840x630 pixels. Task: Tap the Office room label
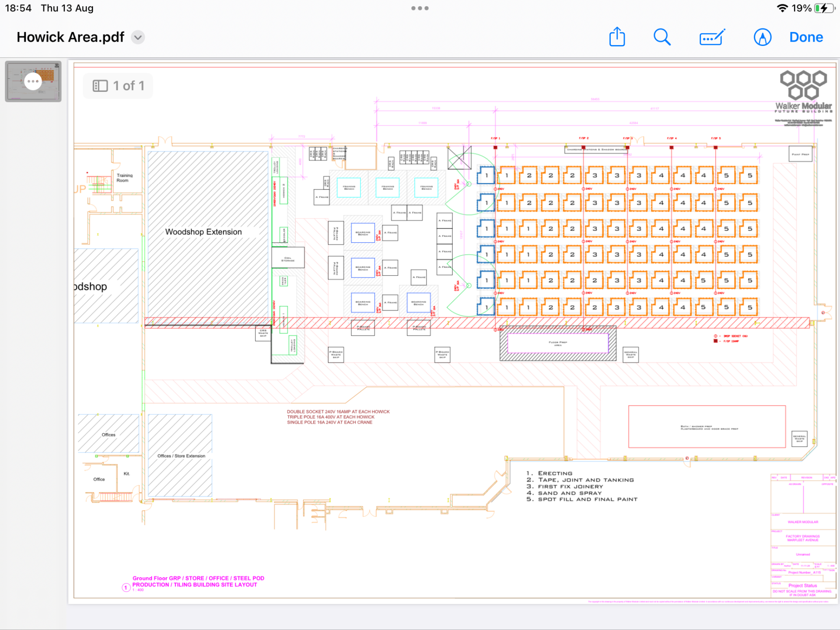(99, 479)
